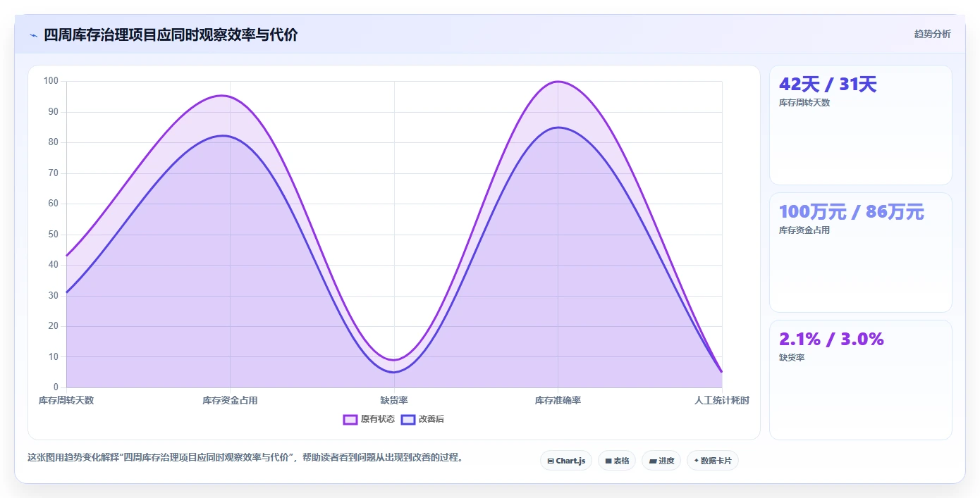Click the Chart.js tag icon

pos(551,461)
